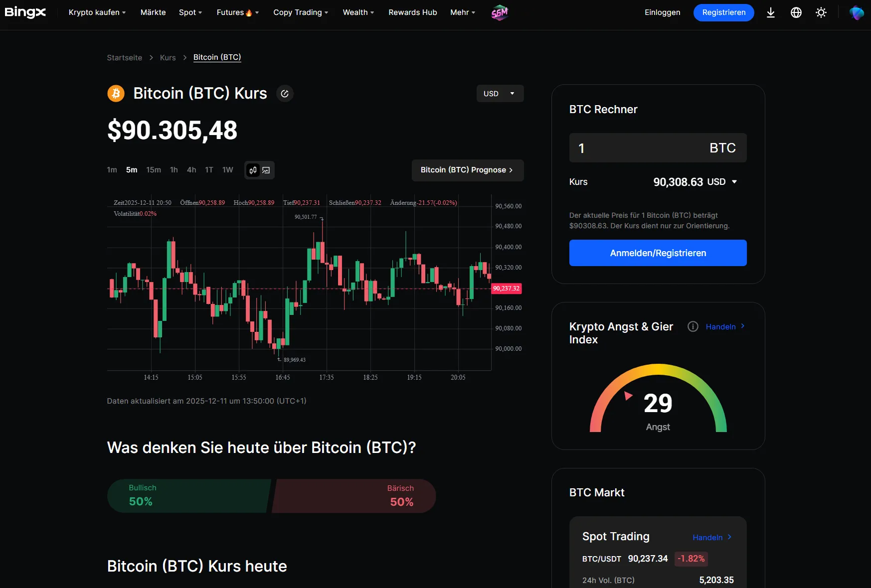This screenshot has width=871, height=588.
Task: Click the red needle on the fear gauge
Action: coord(628,396)
